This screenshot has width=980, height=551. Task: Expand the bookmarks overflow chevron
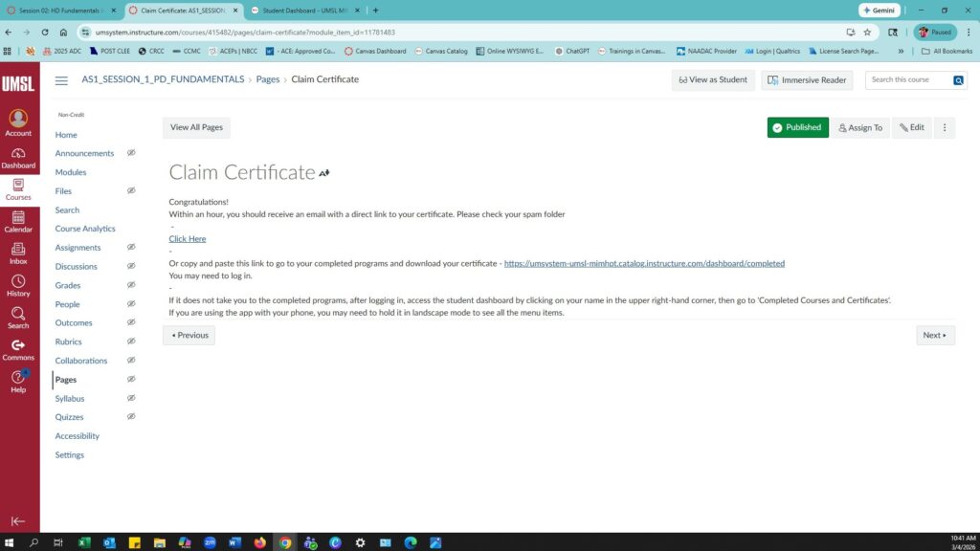(x=901, y=51)
